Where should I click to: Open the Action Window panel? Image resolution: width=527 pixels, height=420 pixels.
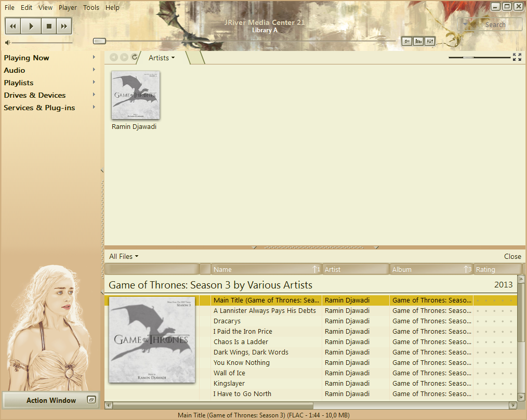pyautogui.click(x=51, y=400)
